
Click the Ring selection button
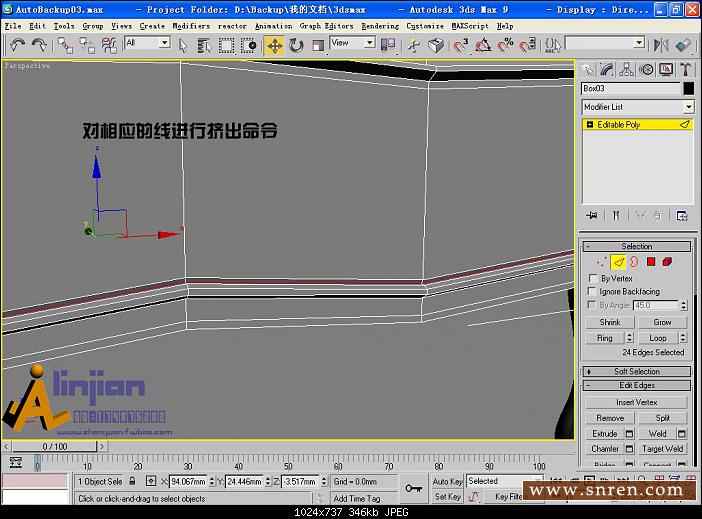click(604, 338)
